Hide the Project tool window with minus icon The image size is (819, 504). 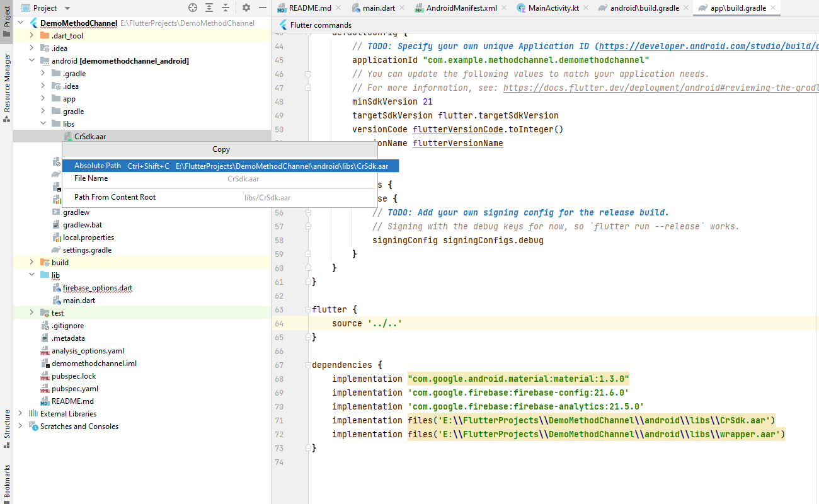262,8
